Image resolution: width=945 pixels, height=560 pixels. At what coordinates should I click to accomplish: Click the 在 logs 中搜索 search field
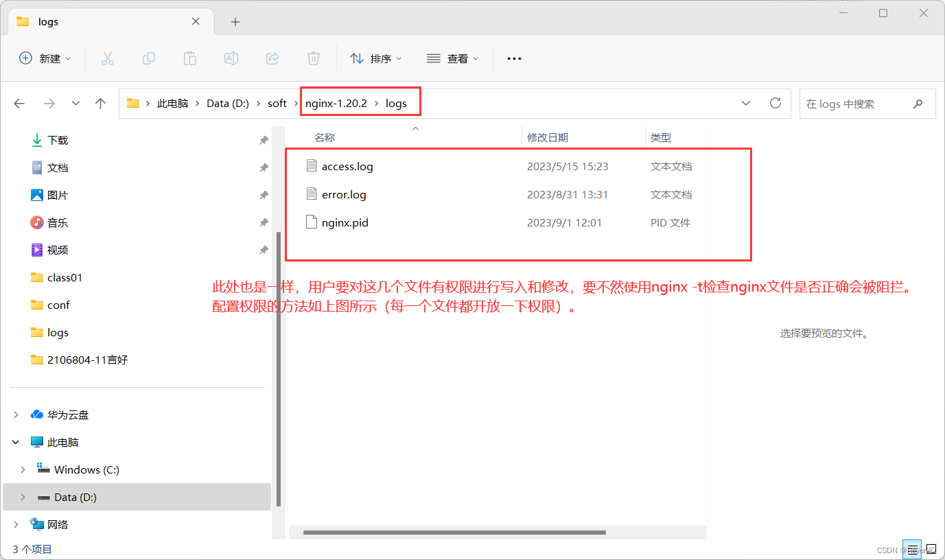tap(867, 104)
